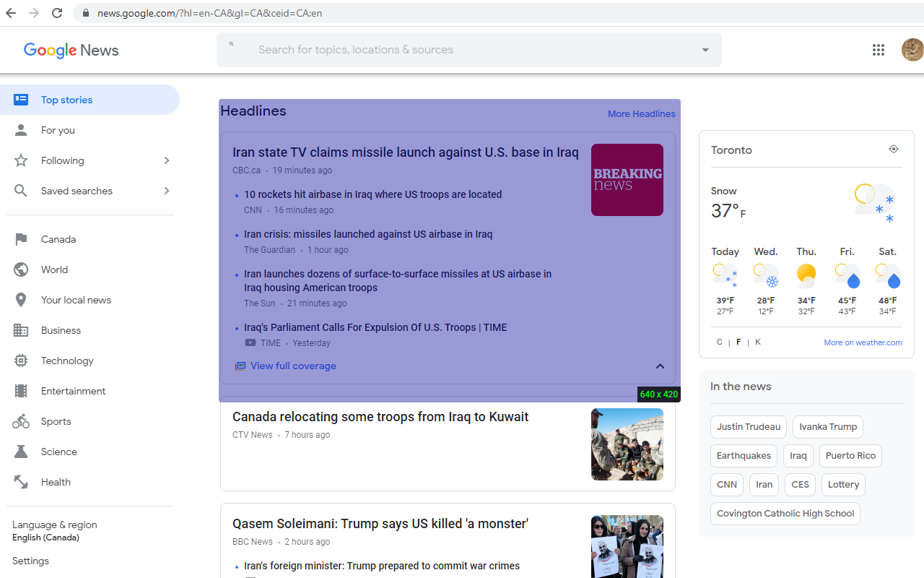
Task: Open the Top stories section
Action: tap(90, 100)
